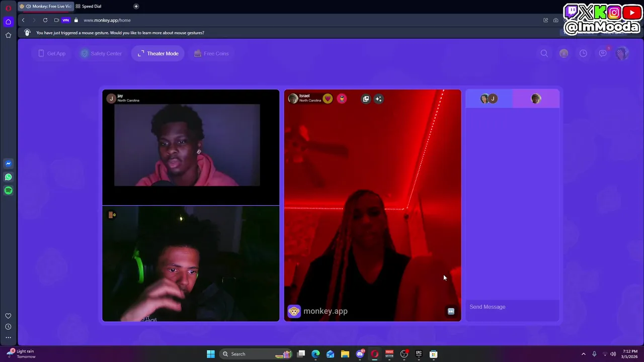The width and height of the screenshot is (644, 362).
Task: Click the address bar URL www.monkey.app/home
Action: point(107,20)
